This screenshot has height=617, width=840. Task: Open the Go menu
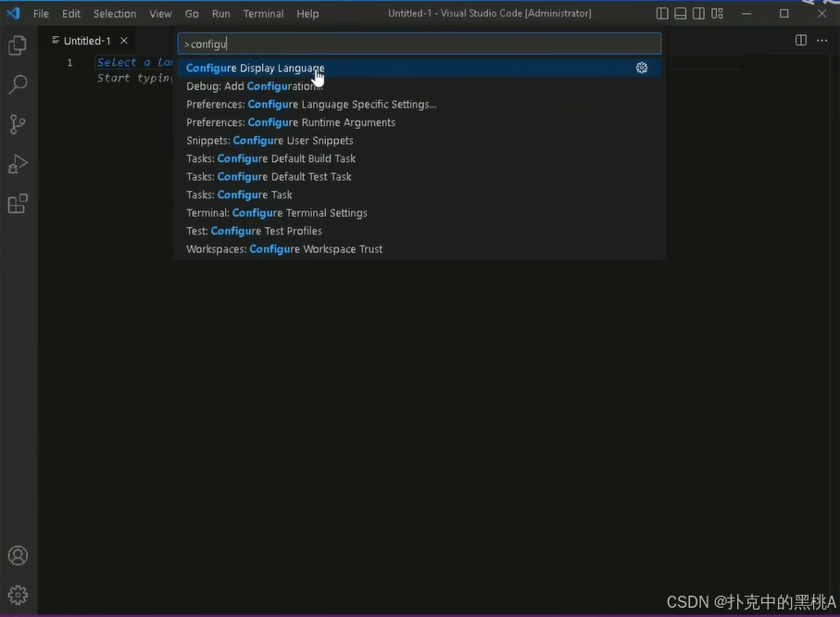coord(192,13)
